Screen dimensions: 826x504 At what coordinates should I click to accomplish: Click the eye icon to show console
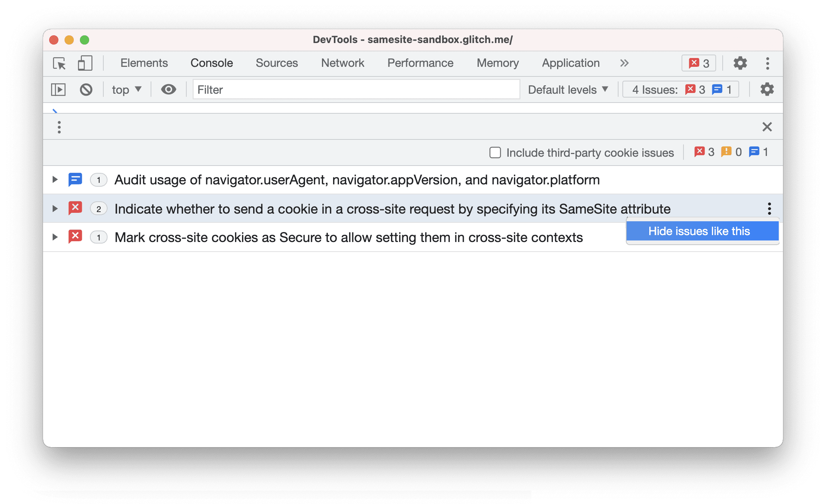pyautogui.click(x=168, y=89)
